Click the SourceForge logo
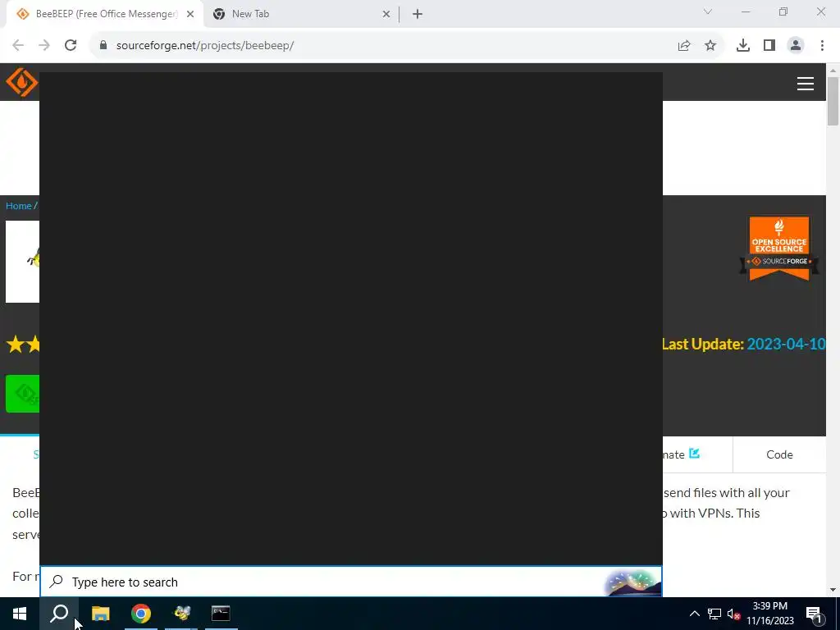The height and width of the screenshot is (630, 840). 22,82
